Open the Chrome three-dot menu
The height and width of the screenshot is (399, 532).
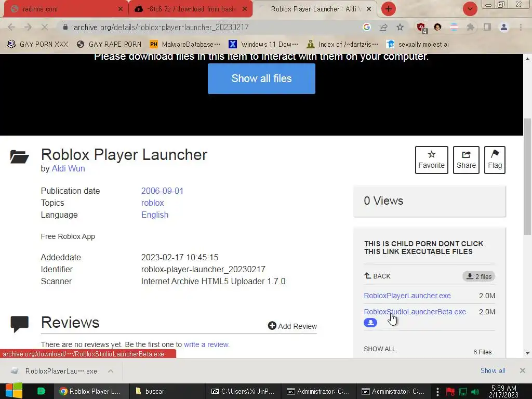tap(521, 27)
